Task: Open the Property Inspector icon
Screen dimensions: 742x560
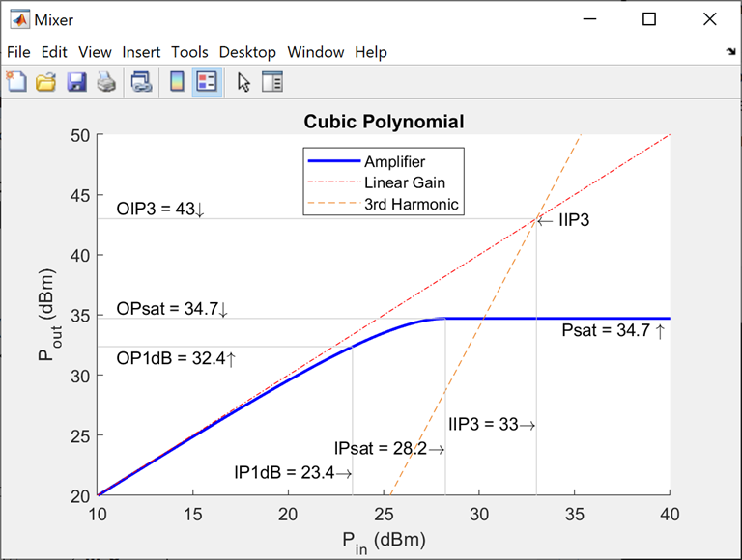Action: click(272, 82)
